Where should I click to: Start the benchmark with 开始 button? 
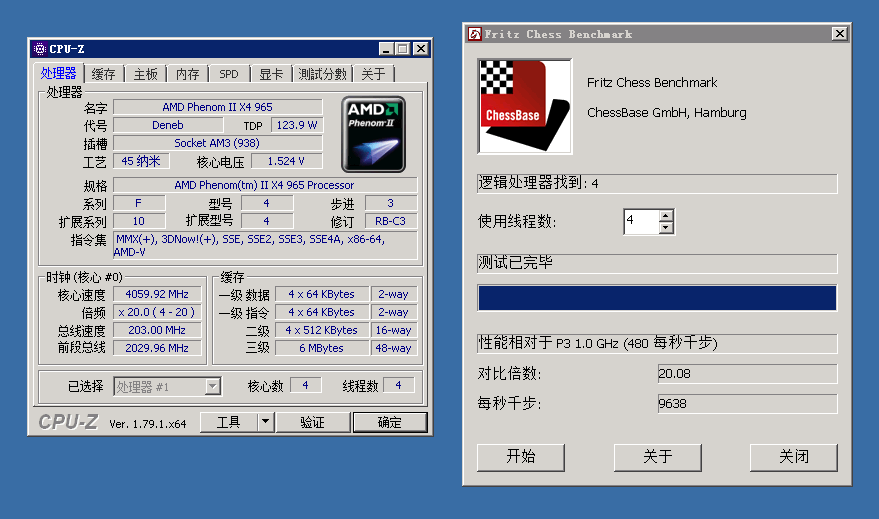coord(521,457)
